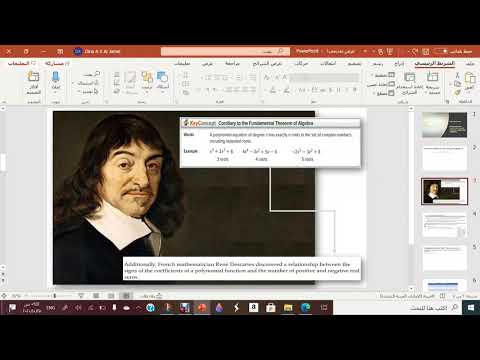Open the Clipboard group dialog launcher

448,102
